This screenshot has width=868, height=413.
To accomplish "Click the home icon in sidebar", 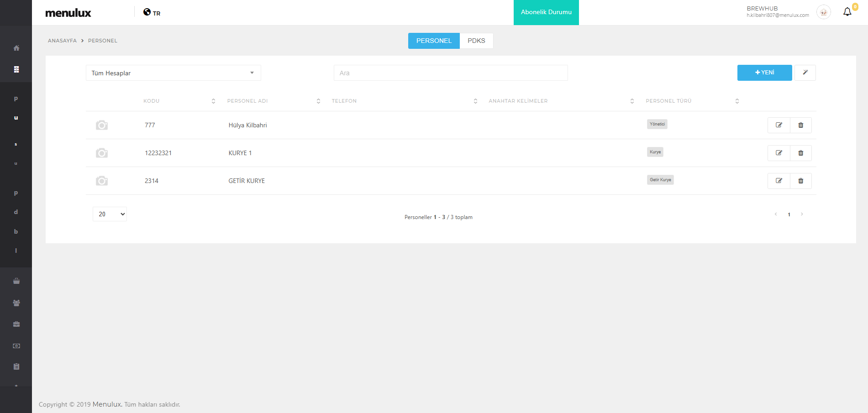I will click(16, 48).
